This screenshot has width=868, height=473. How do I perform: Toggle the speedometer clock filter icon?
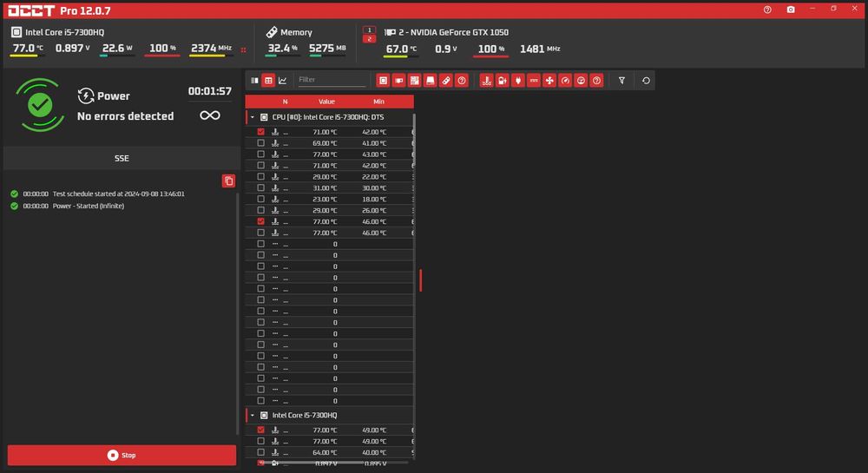pyautogui.click(x=565, y=81)
